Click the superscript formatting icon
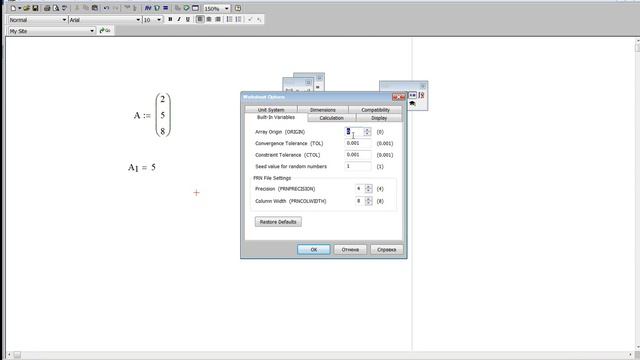The image size is (640, 360). coord(250,19)
